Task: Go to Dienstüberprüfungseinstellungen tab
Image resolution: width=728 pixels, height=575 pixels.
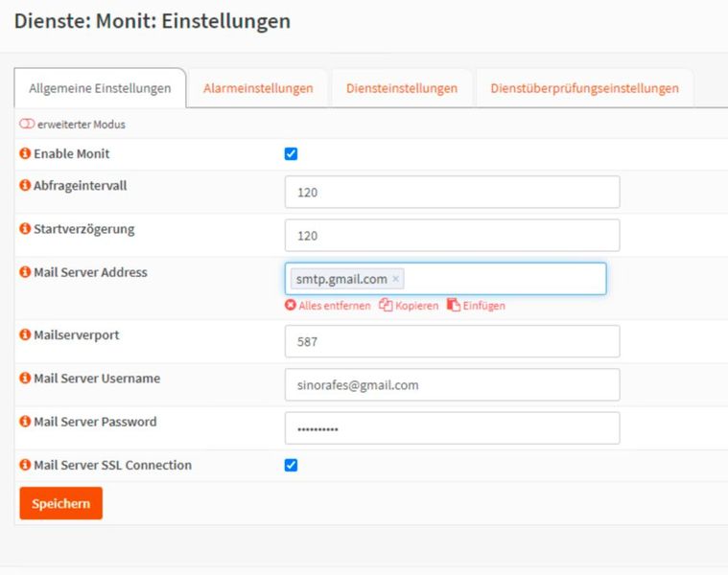Action: [x=584, y=88]
